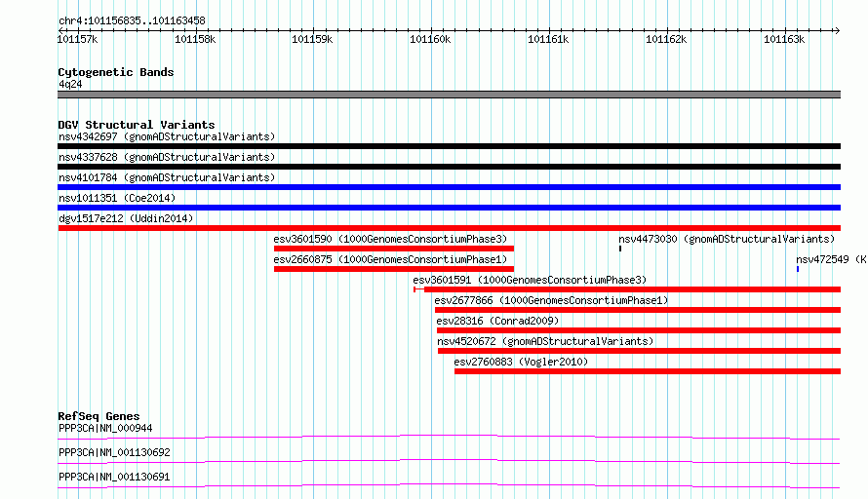Click the red bar for esv3601590
868x499 pixels.
click(394, 249)
